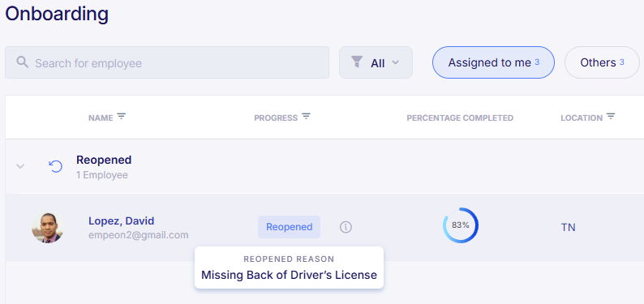Click the Percentage Completed column header

click(460, 118)
